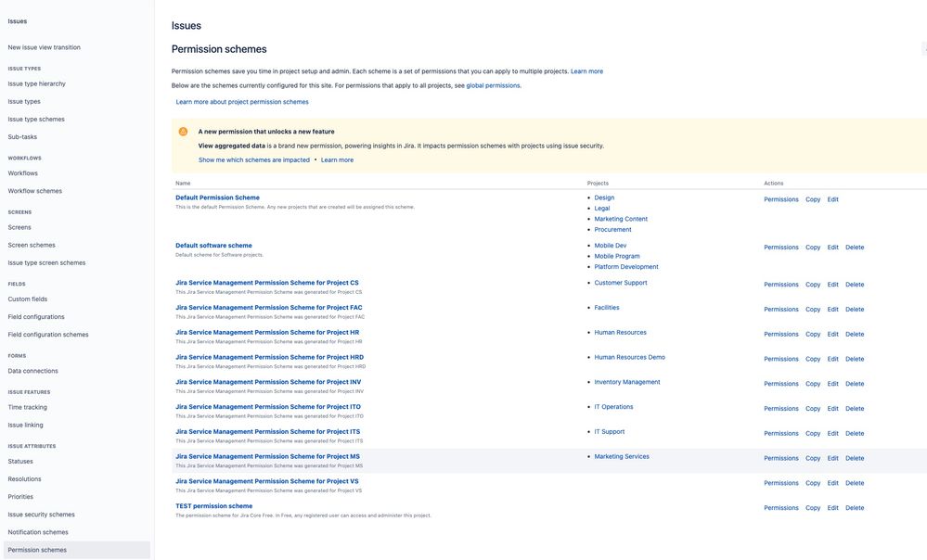
Task: Delete the Project FAC permission scheme
Action: click(x=855, y=310)
